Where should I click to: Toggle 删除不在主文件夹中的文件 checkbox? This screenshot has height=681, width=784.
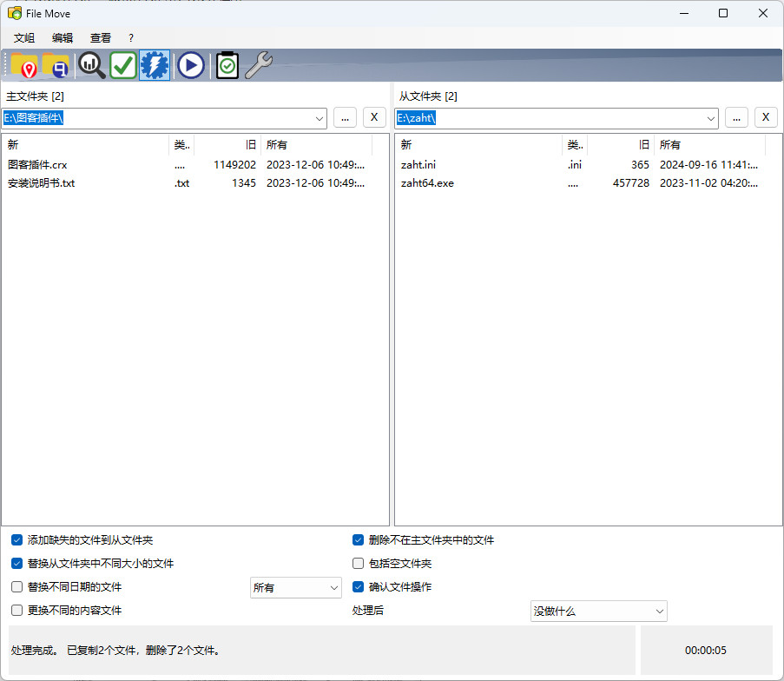point(358,540)
